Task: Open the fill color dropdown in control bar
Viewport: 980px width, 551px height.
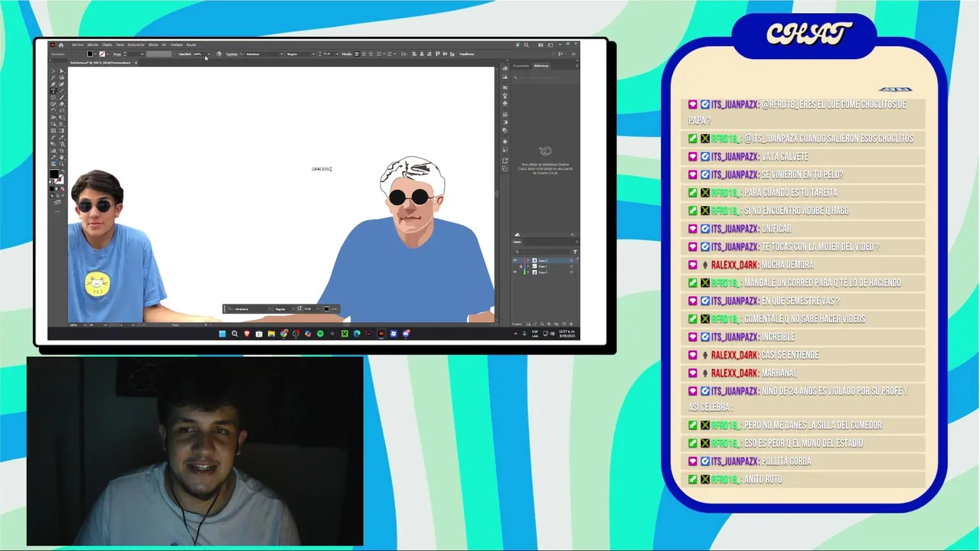Action: 96,54
